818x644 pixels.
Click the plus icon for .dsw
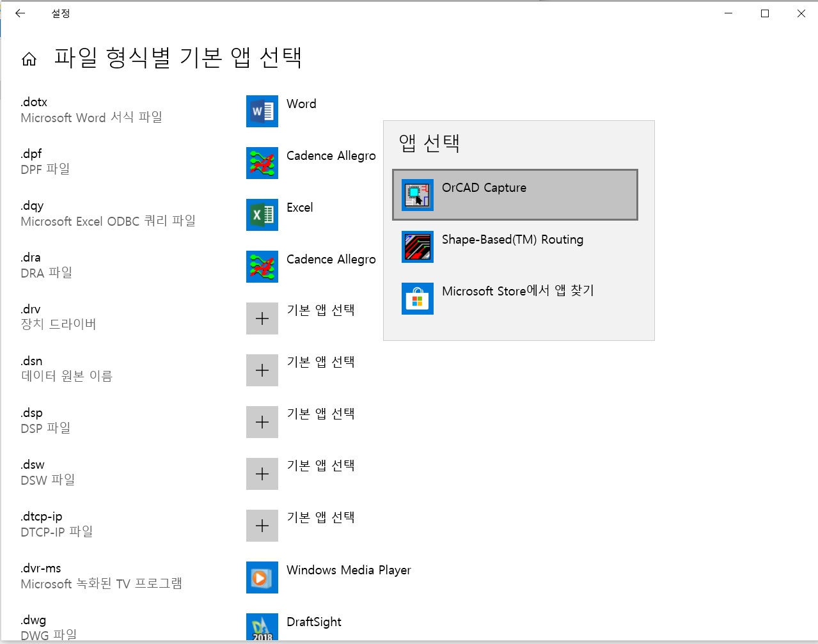coord(262,474)
